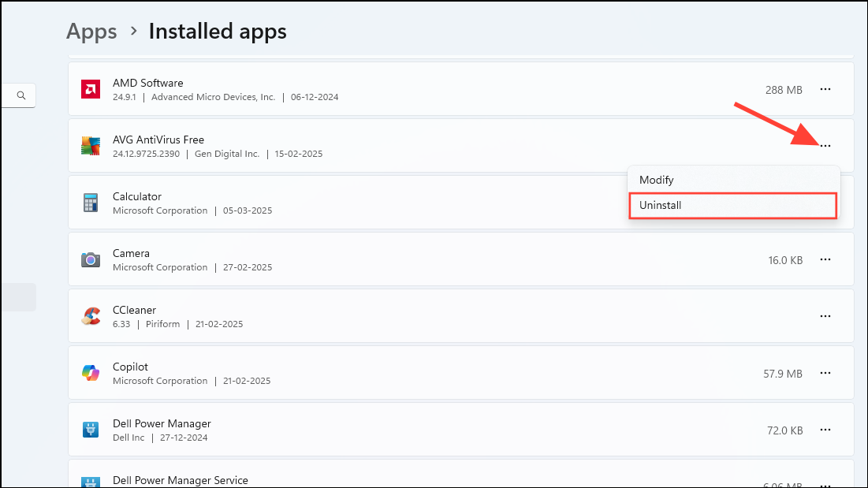Select the Dell Power Manager Service row
The width and height of the screenshot is (868, 488).
(461, 474)
